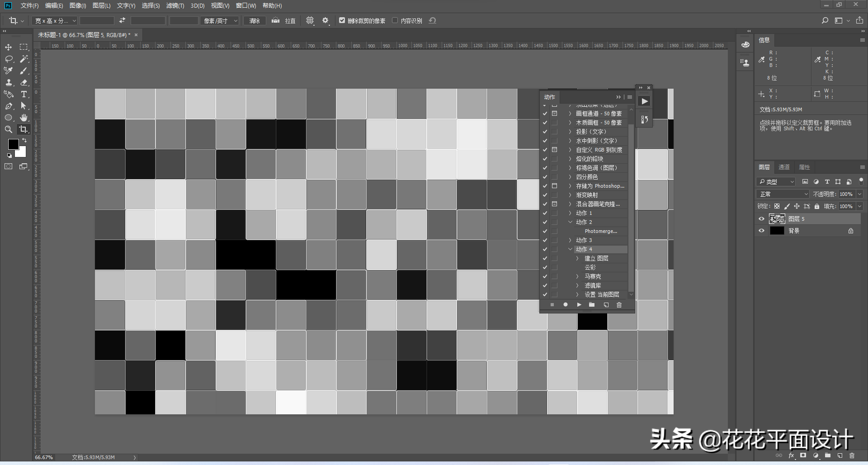
Task: Select the Hand tool
Action: pos(24,118)
